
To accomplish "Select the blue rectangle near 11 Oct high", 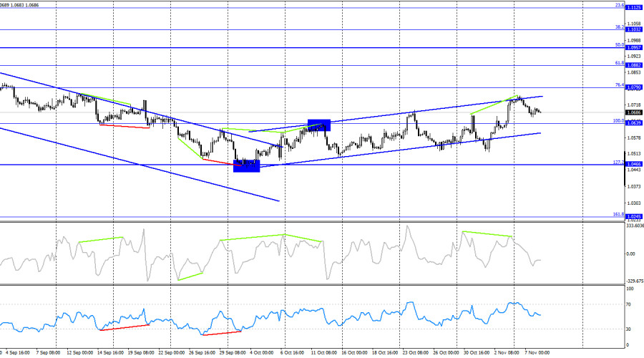I will point(318,124).
